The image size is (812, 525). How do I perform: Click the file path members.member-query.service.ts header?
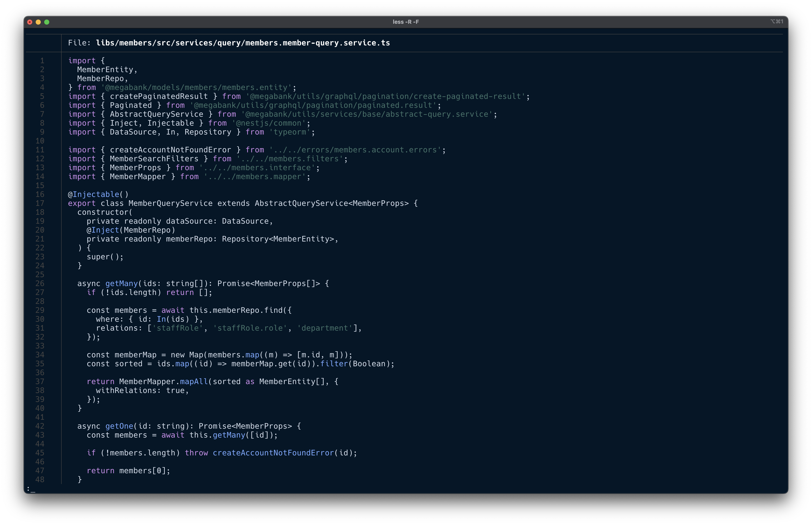242,43
